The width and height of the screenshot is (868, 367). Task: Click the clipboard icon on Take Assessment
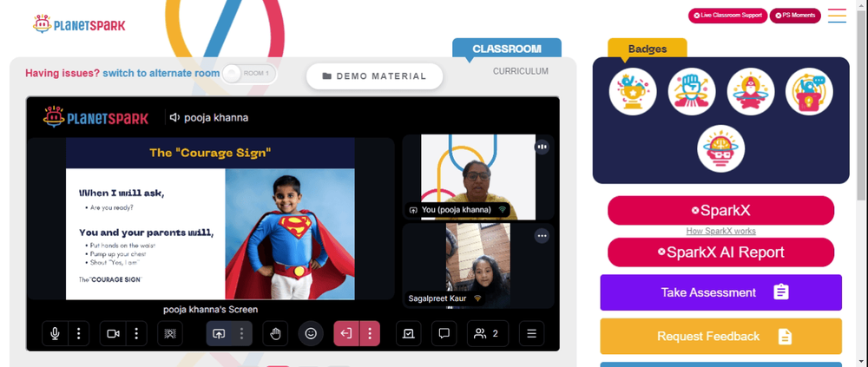[x=781, y=292]
